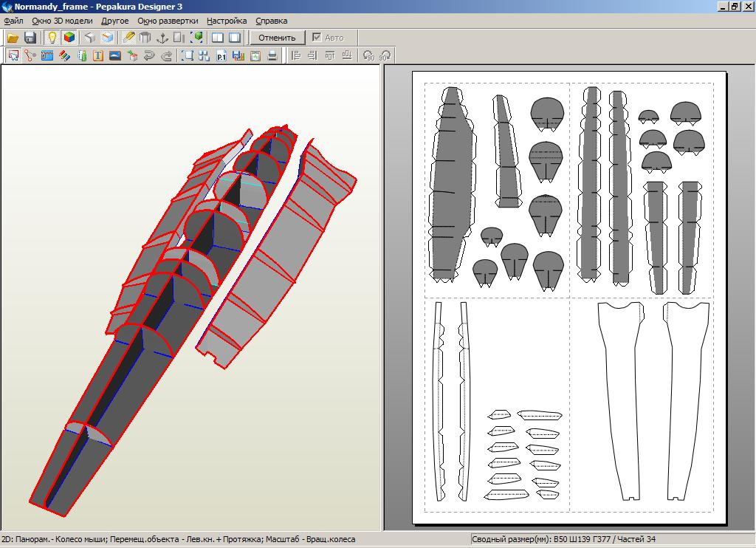Click the floppy with color bars icon
The height and width of the screenshot is (548, 756).
click(x=238, y=55)
